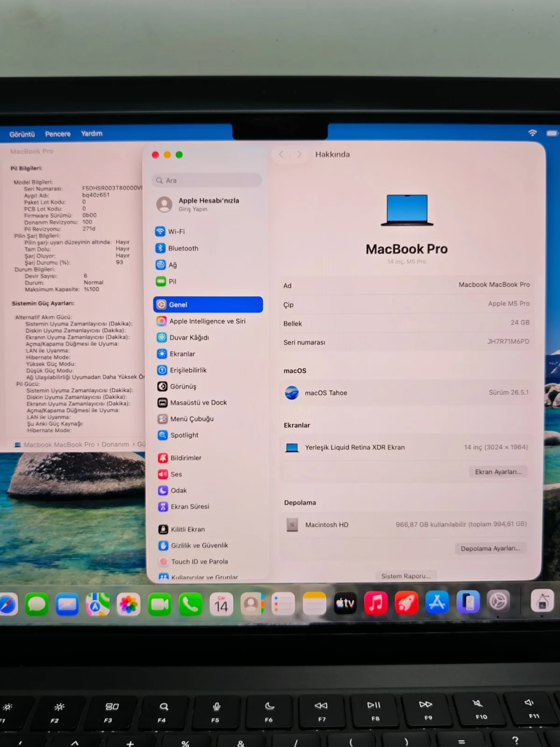The height and width of the screenshot is (747, 560).
Task: Click Depolama Ayarları button
Action: (x=490, y=548)
